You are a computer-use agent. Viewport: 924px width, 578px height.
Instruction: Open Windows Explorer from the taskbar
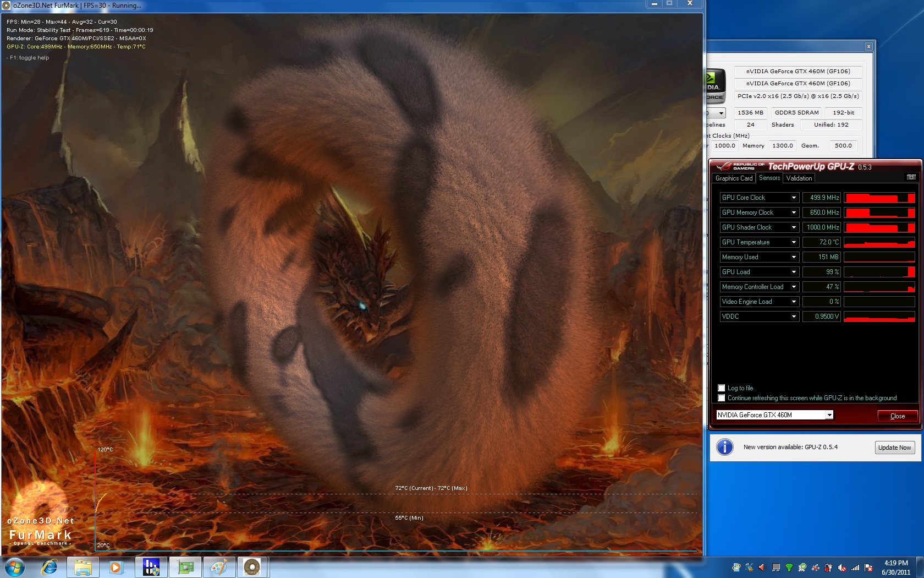tap(83, 567)
